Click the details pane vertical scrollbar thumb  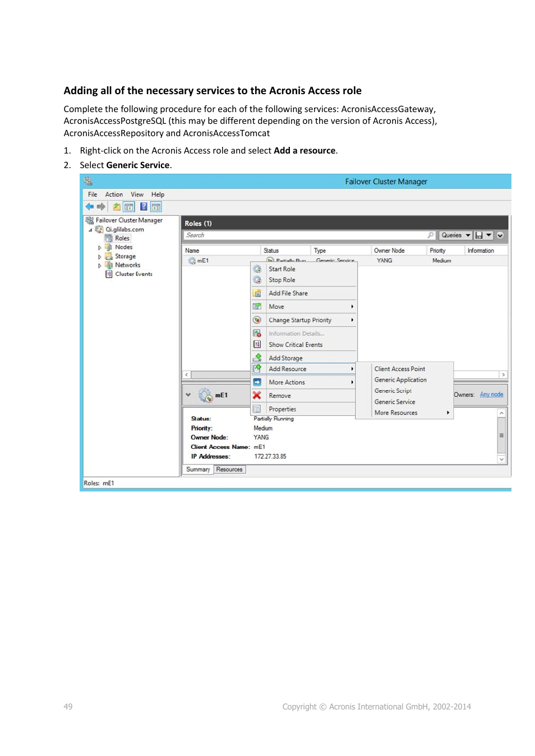pyautogui.click(x=501, y=435)
